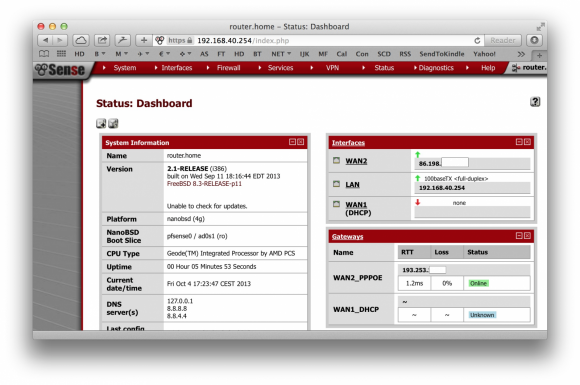This screenshot has width=580, height=385.
Task: Click the LAN interface icon
Action: tap(336, 184)
